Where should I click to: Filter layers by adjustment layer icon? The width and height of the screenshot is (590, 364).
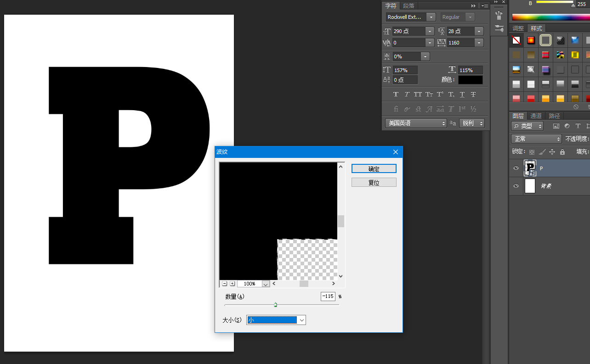[x=567, y=126]
